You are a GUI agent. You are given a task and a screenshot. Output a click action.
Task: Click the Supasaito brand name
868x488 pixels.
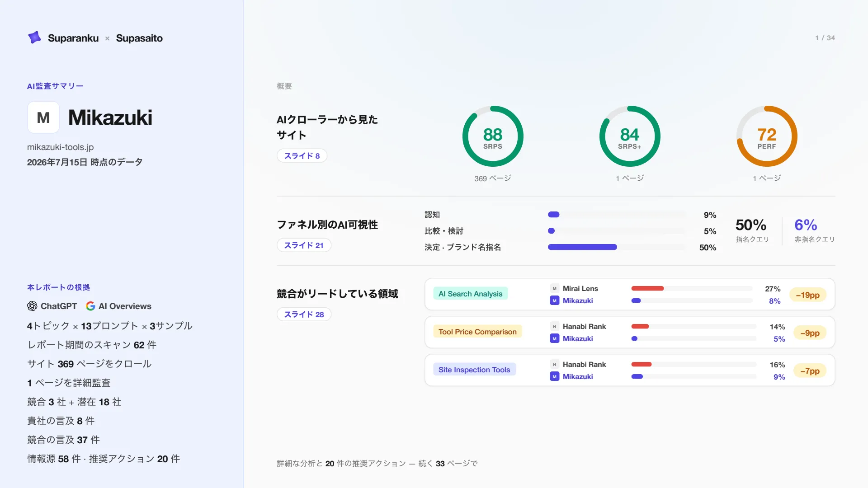[139, 38]
